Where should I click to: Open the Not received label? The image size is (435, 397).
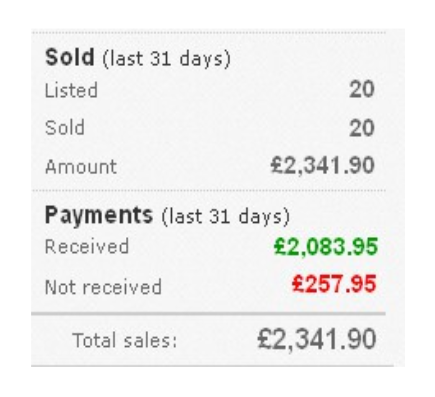click(x=103, y=287)
